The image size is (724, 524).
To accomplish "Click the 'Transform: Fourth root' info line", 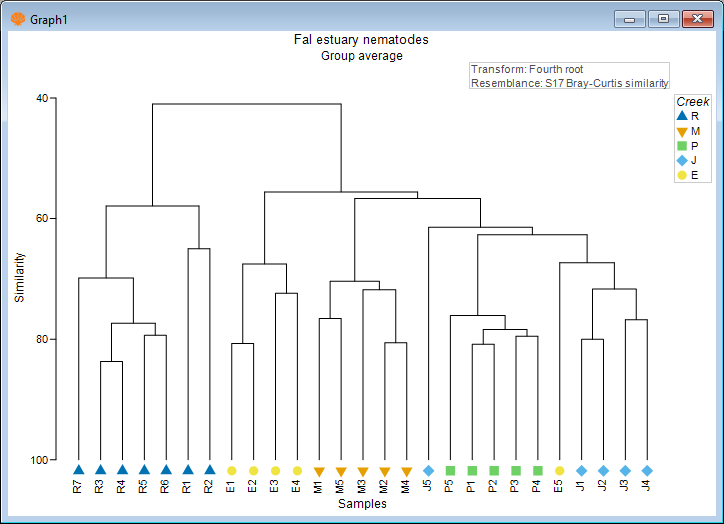I will (527, 70).
